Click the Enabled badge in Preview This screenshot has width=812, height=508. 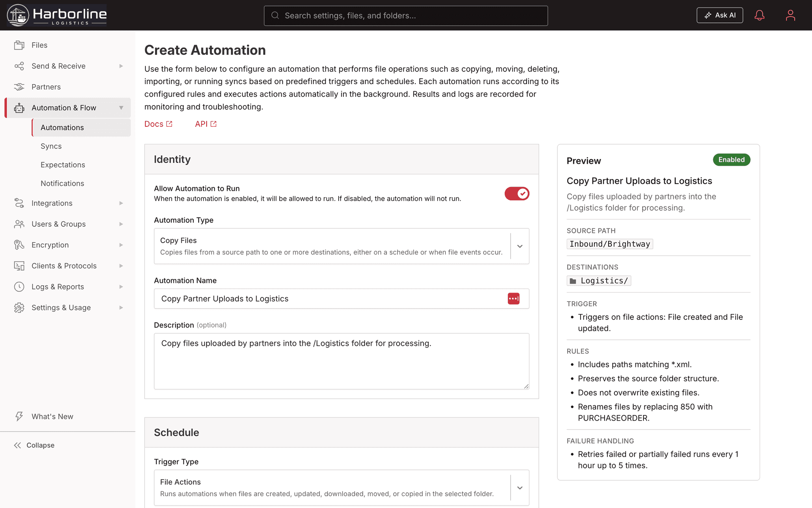pos(732,160)
